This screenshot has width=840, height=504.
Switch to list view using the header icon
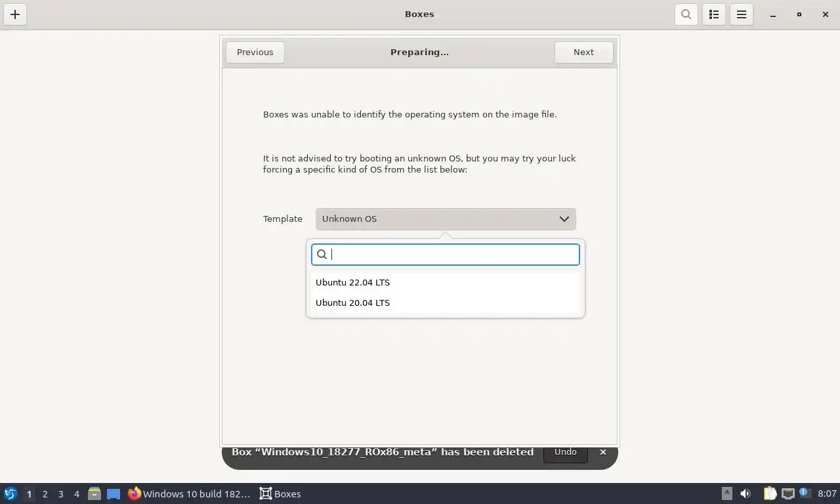tap(714, 14)
